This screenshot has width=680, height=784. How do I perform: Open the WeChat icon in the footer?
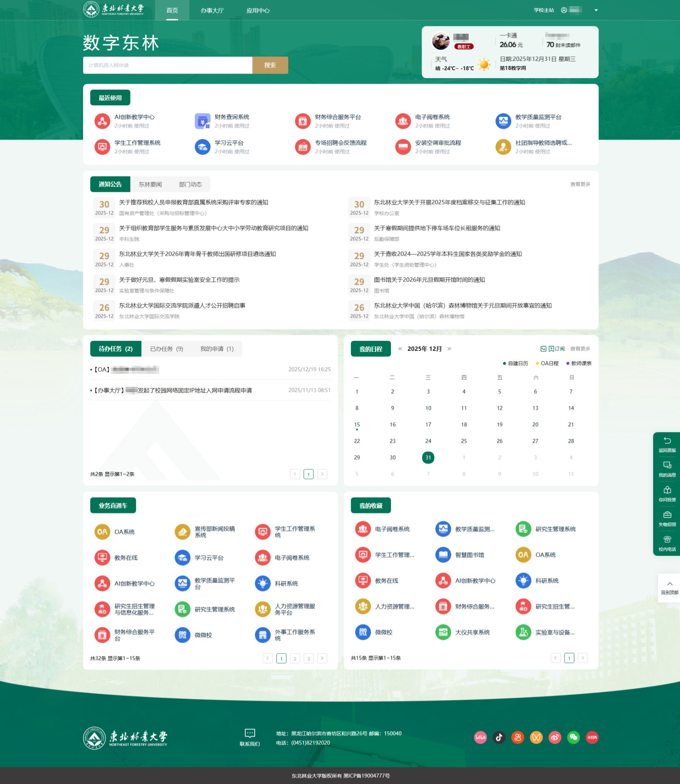[x=573, y=737]
